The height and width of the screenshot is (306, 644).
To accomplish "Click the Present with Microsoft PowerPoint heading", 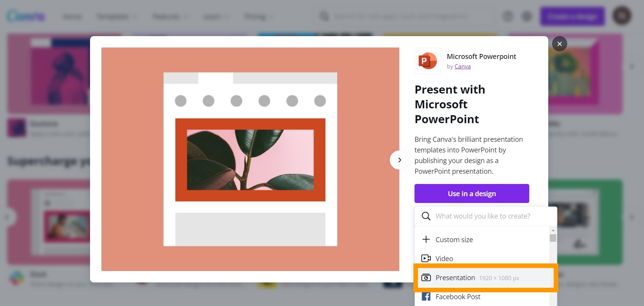I will click(x=450, y=104).
